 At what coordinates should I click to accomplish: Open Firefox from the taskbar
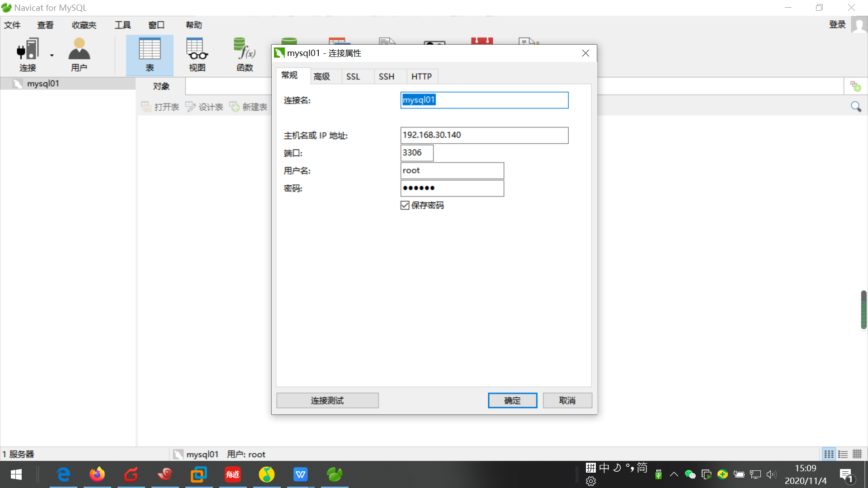pos(97,474)
